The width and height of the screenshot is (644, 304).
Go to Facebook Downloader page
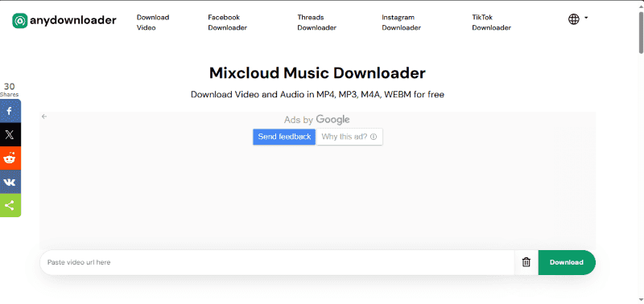[228, 23]
